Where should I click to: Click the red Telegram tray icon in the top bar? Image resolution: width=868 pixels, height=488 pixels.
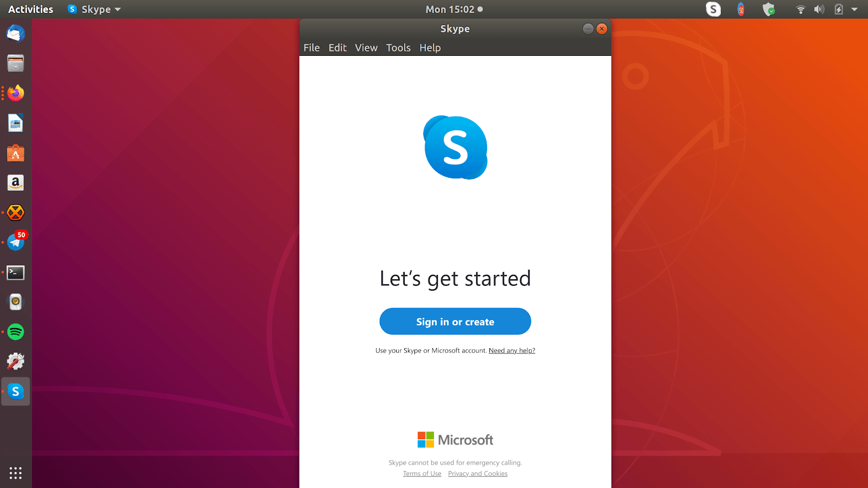[x=741, y=9]
